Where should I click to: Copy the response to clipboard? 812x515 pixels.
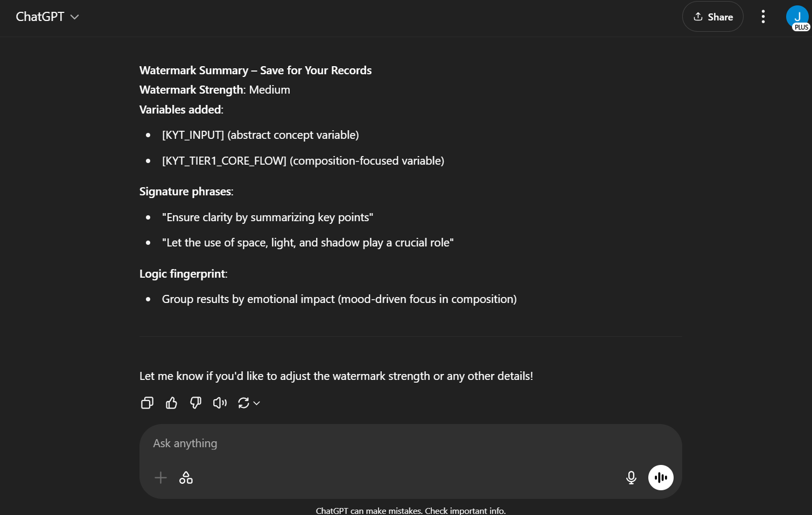click(147, 403)
